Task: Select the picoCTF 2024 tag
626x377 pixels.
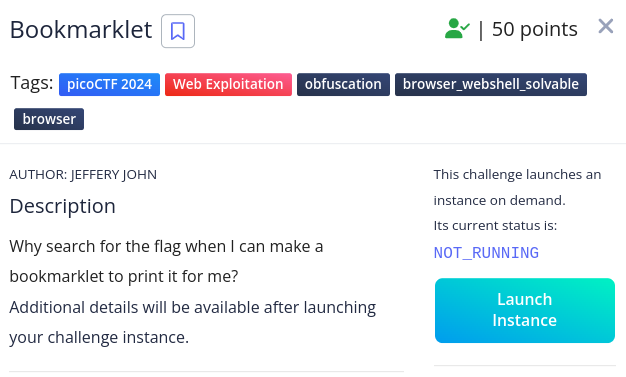Action: [x=109, y=84]
